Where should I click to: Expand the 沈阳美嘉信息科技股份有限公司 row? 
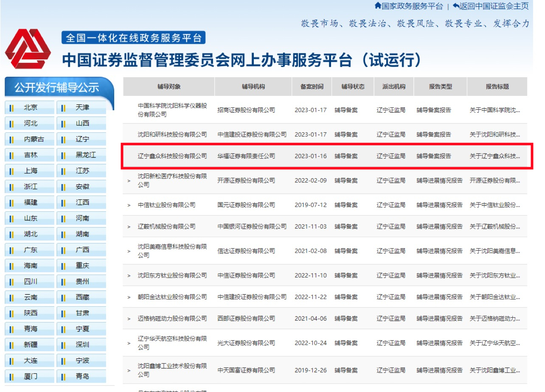(x=129, y=251)
